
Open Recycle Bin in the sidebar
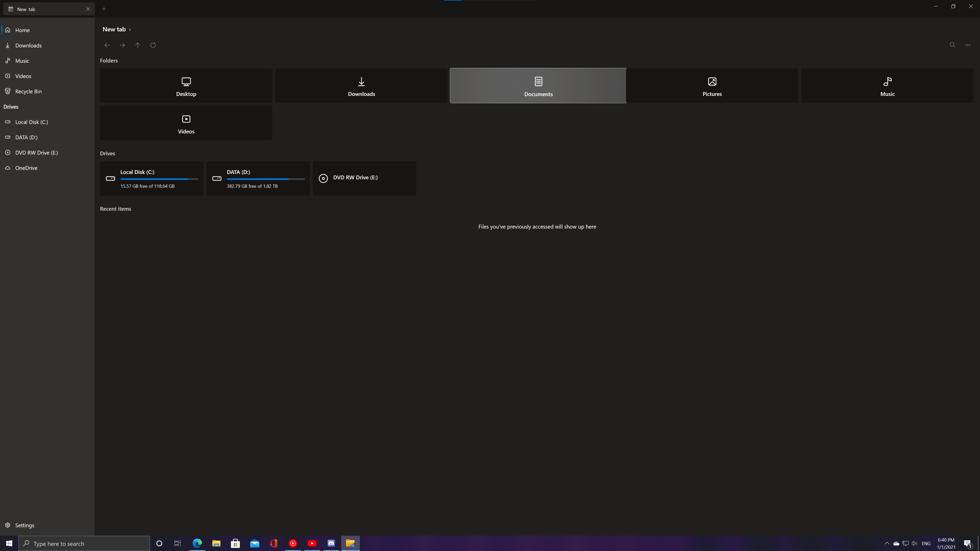(28, 91)
